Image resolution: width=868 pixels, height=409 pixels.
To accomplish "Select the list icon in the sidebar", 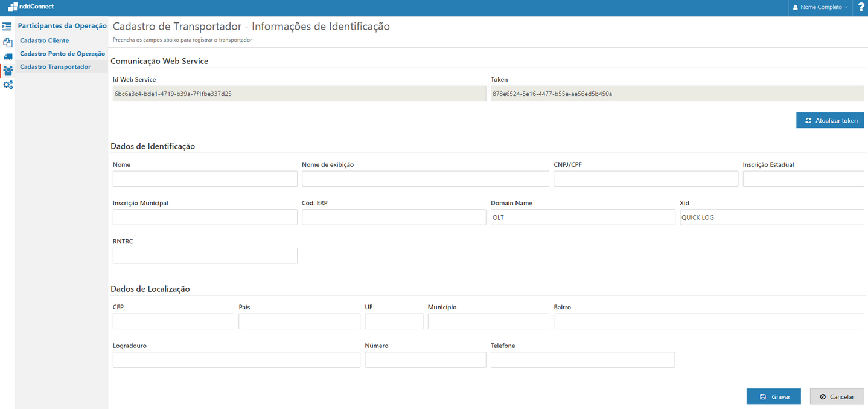I will [8, 26].
